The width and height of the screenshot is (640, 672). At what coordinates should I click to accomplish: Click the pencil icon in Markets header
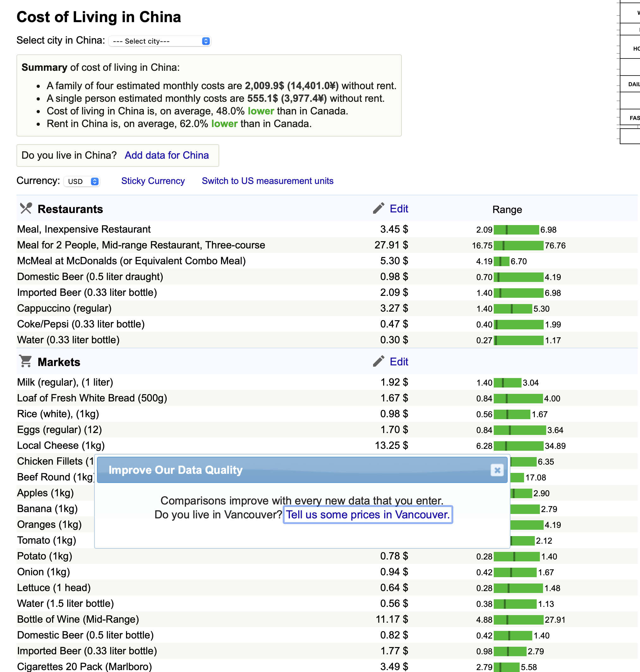click(x=378, y=361)
